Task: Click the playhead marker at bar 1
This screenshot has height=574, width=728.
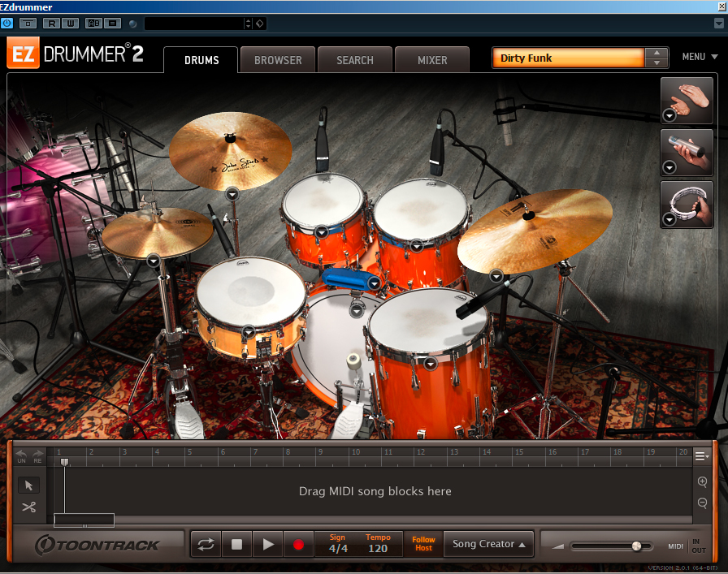Action: coord(64,462)
